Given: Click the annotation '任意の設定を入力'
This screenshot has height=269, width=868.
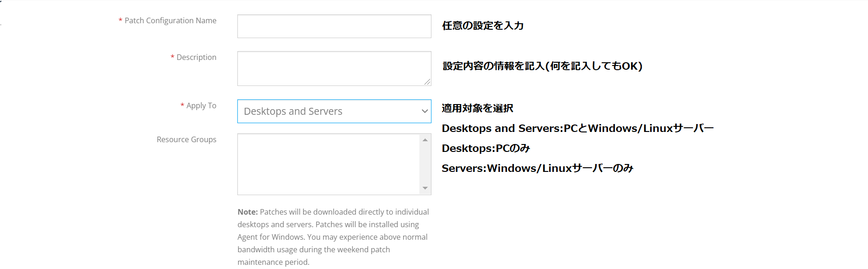Looking at the screenshot, I should click(483, 26).
